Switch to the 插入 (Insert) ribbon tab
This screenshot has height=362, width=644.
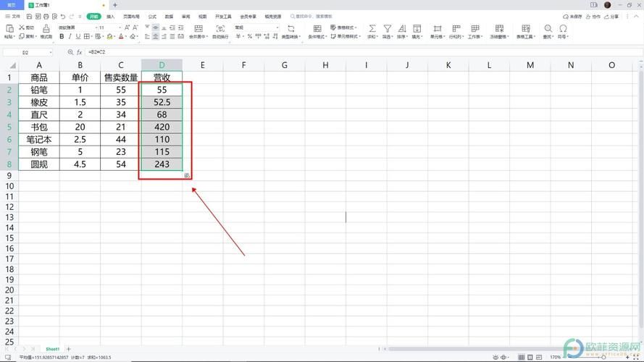(110, 16)
